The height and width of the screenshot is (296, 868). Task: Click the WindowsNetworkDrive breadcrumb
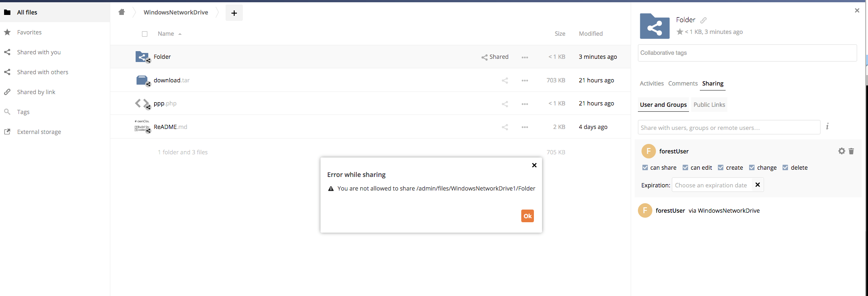point(176,12)
